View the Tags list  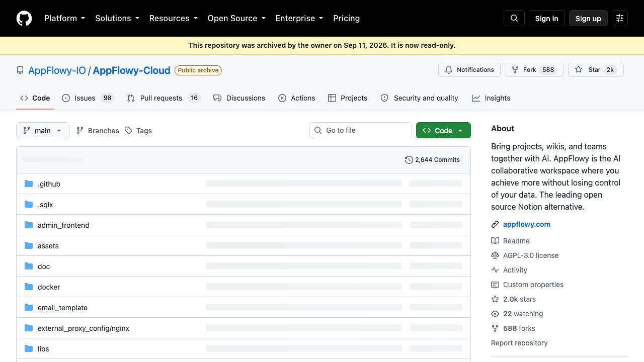click(x=138, y=131)
